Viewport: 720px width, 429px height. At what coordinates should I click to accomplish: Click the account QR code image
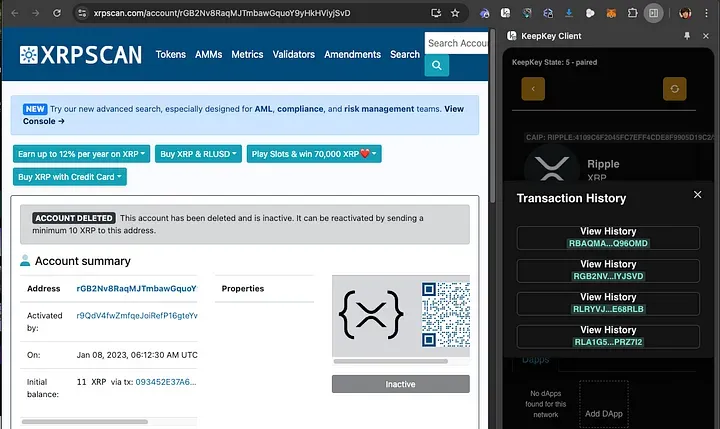(445, 315)
